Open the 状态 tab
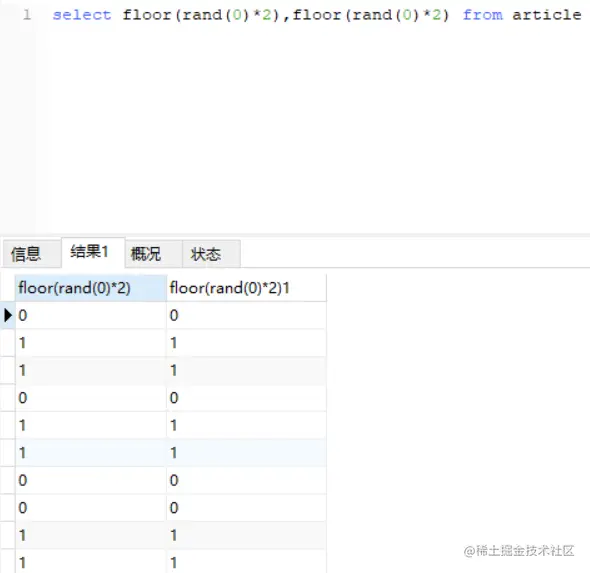This screenshot has width=590, height=573. [211, 254]
